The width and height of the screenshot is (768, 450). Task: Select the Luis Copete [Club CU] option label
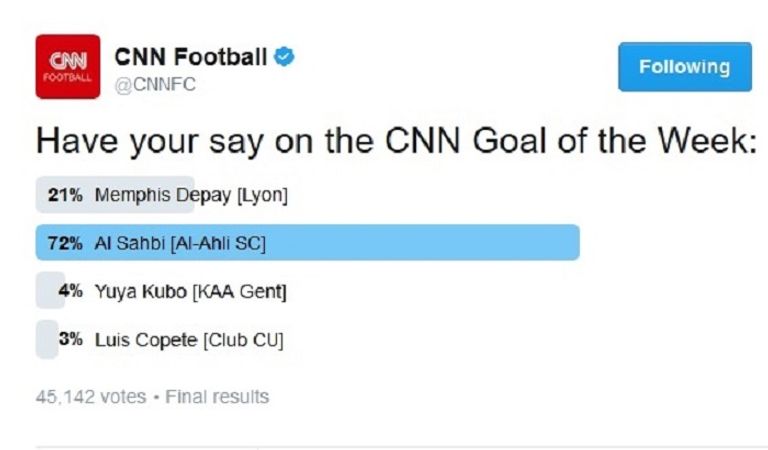189,340
